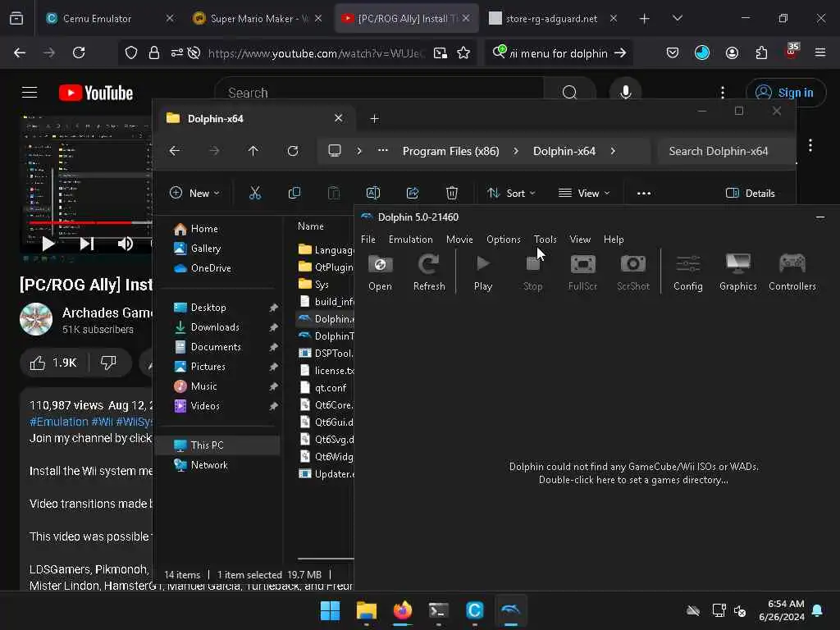Click the set games directory message in Dolphin
840x630 pixels.
tap(633, 473)
